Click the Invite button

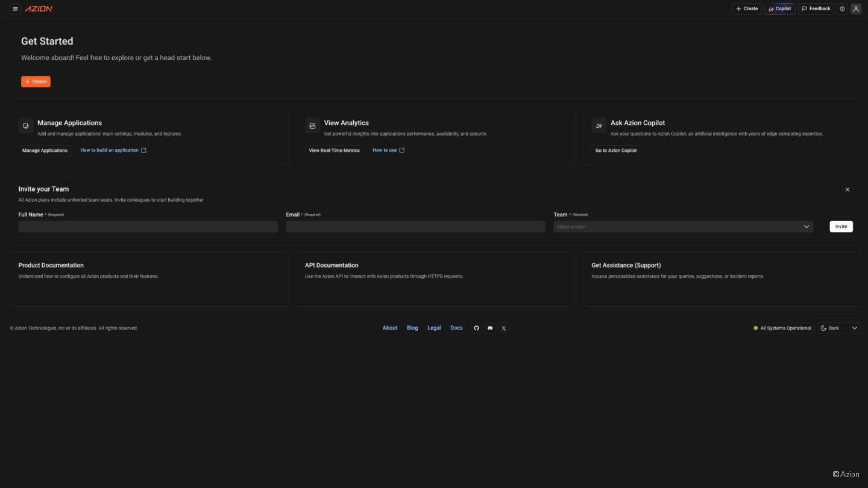841,227
